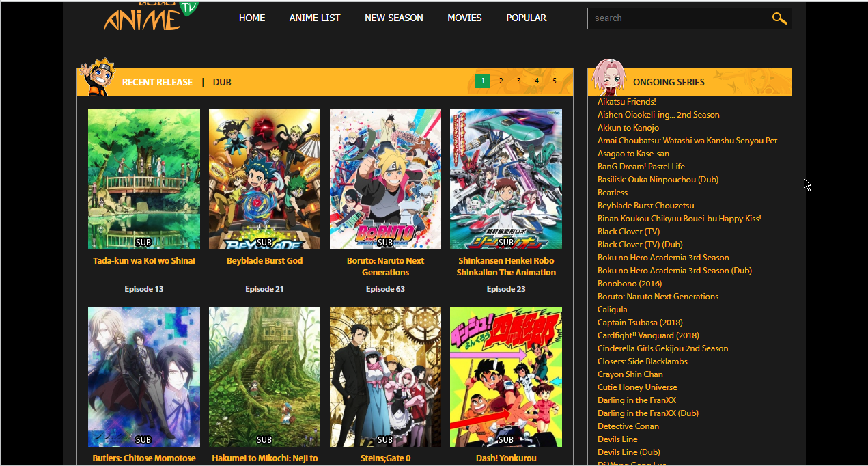Open Bonobono (2016) link

pyautogui.click(x=630, y=284)
